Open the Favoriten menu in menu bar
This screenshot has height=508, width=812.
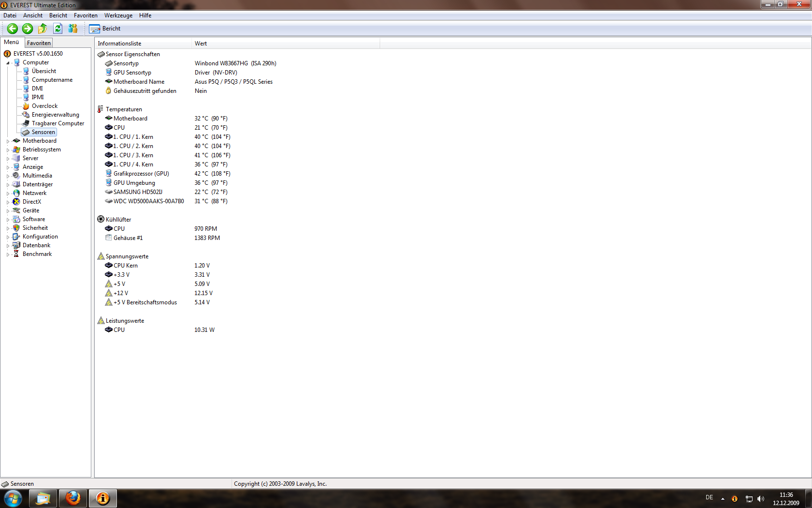(x=86, y=15)
